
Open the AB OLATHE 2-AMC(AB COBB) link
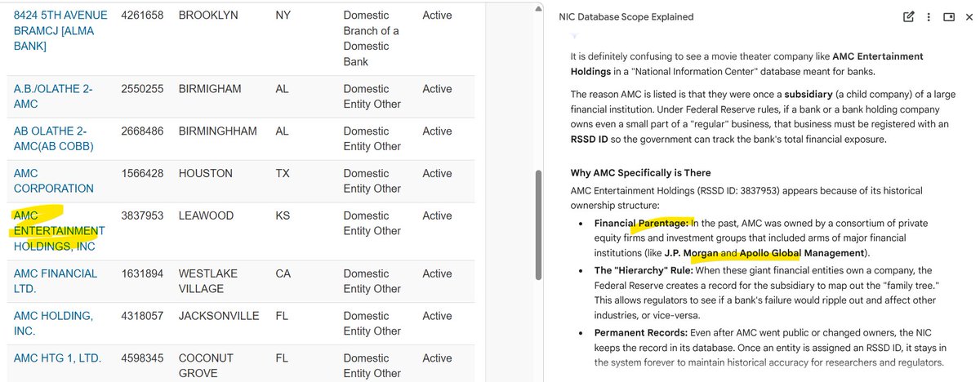pos(54,139)
